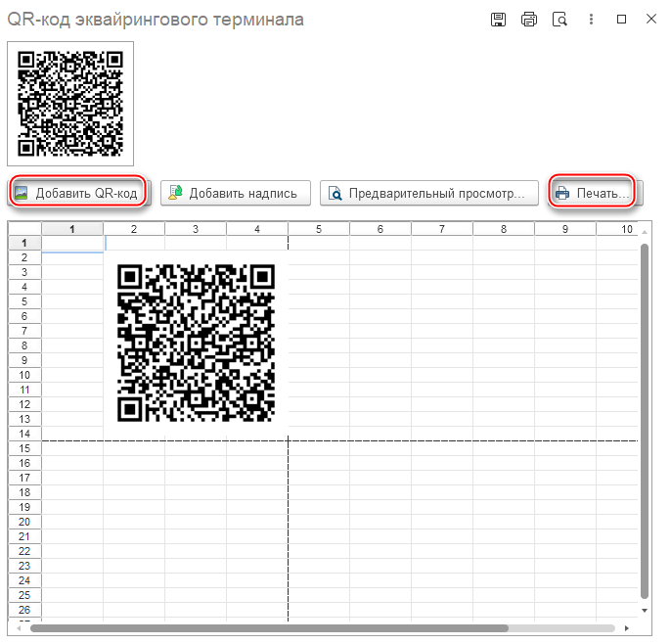Select row header 12
Image resolution: width=671 pixels, height=644 pixels.
[24, 404]
